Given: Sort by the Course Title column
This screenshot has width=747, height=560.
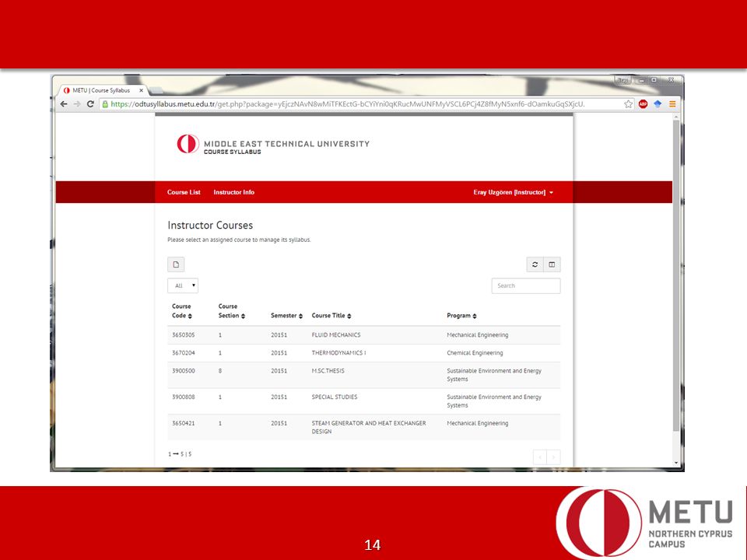Looking at the screenshot, I should pyautogui.click(x=331, y=316).
